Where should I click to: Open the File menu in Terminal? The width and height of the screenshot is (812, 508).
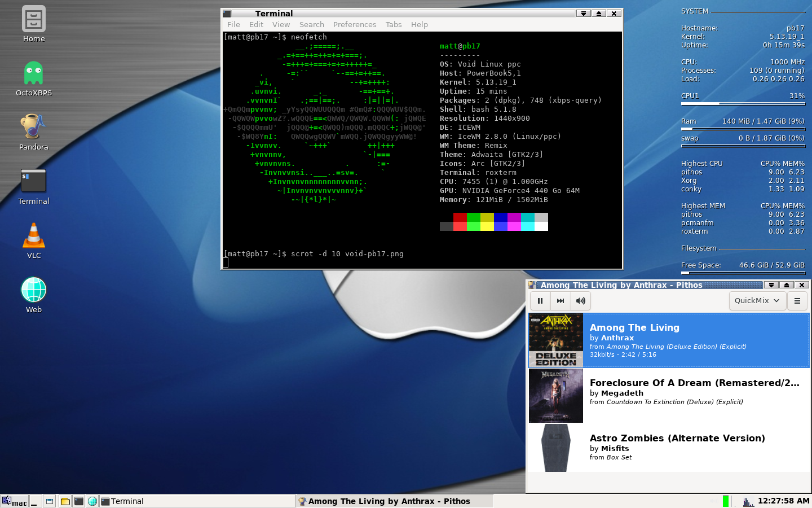click(233, 24)
